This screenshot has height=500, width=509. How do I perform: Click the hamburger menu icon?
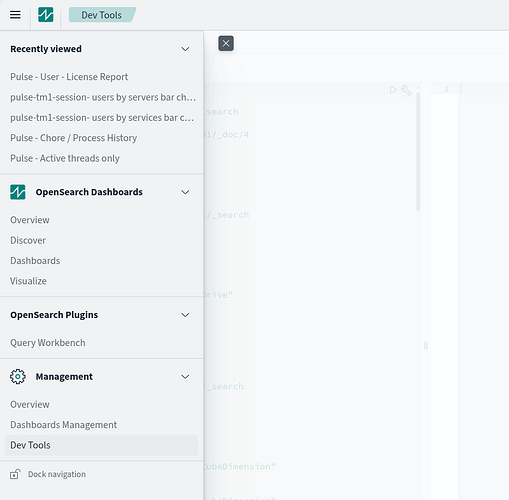15,15
